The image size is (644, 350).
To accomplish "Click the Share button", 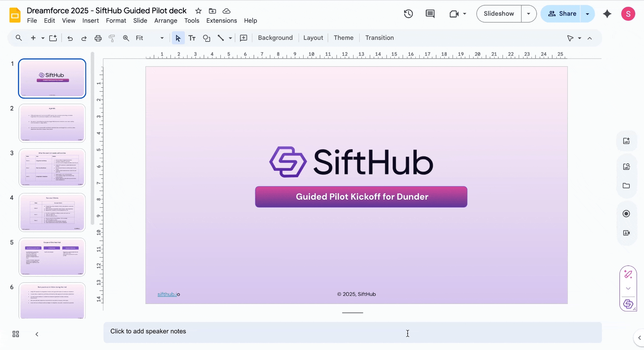I will coord(562,14).
